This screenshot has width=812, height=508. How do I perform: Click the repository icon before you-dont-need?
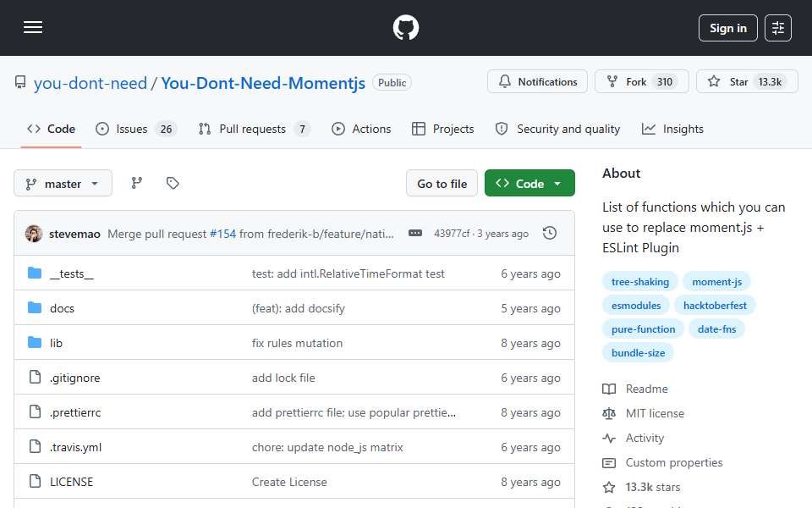(20, 82)
